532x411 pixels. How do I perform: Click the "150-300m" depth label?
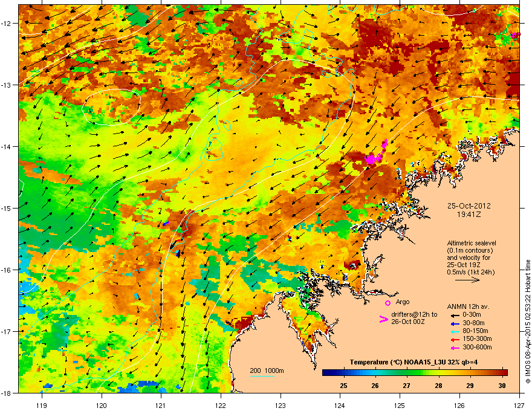click(478, 338)
